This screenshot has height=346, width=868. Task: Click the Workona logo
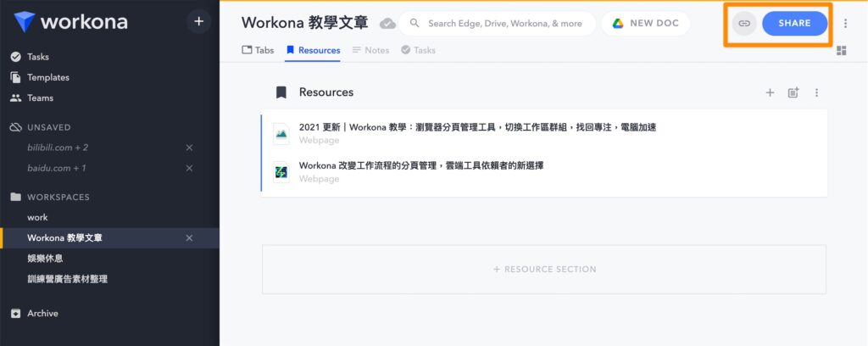click(x=71, y=21)
